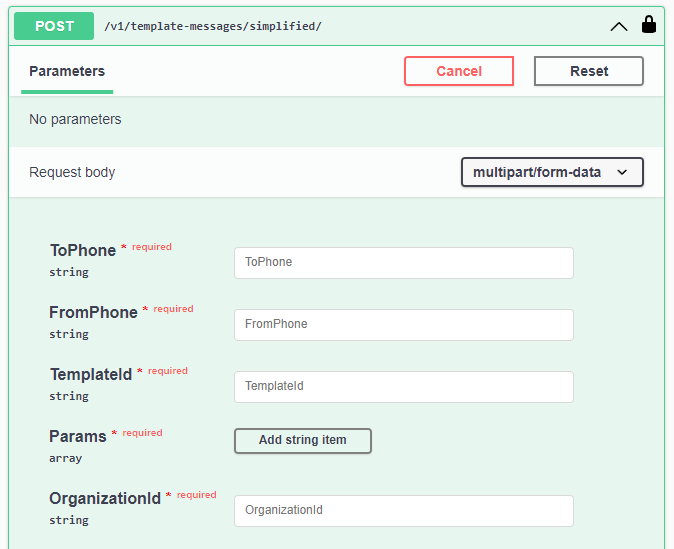Collapse the endpoint with the chevron arrow
The image size is (674, 549).
click(619, 26)
